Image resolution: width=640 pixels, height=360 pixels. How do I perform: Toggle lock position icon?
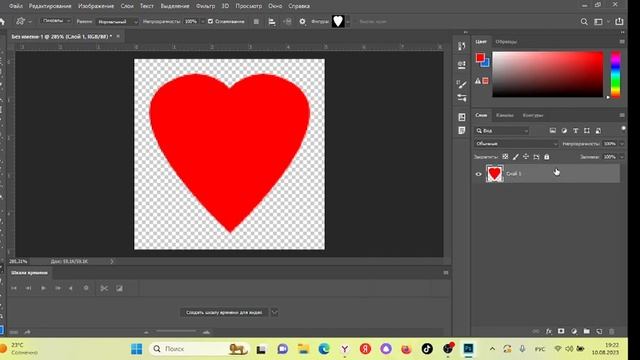click(x=526, y=157)
